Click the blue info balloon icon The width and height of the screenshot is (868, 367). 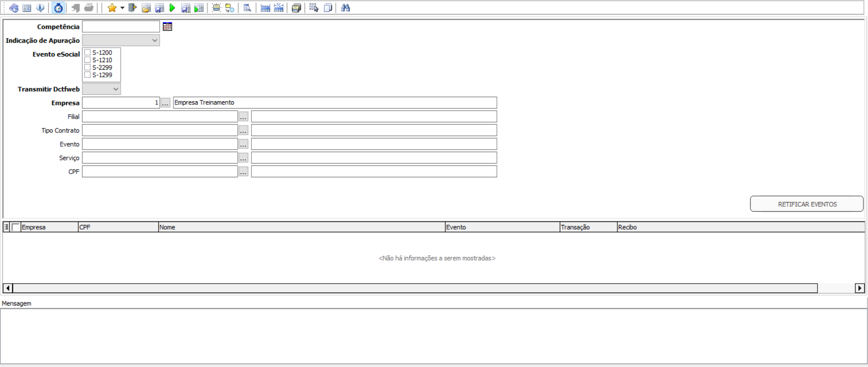(x=40, y=8)
